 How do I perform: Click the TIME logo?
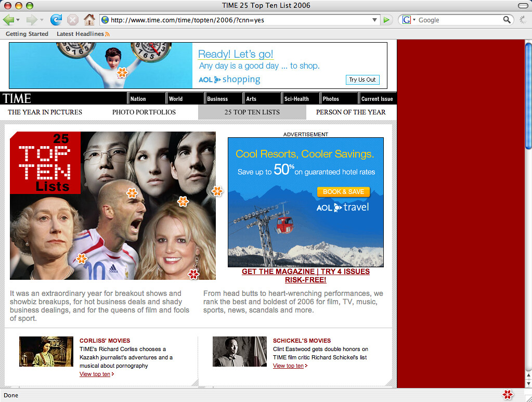point(17,98)
